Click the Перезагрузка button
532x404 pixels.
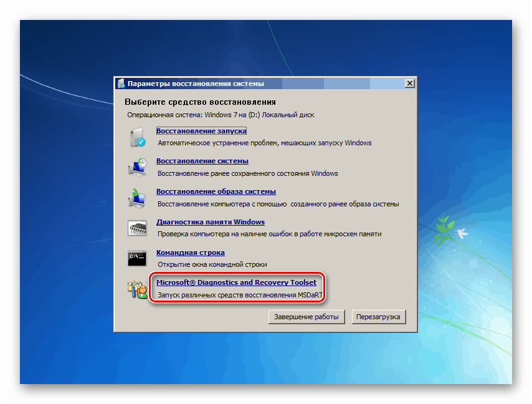coord(378,317)
